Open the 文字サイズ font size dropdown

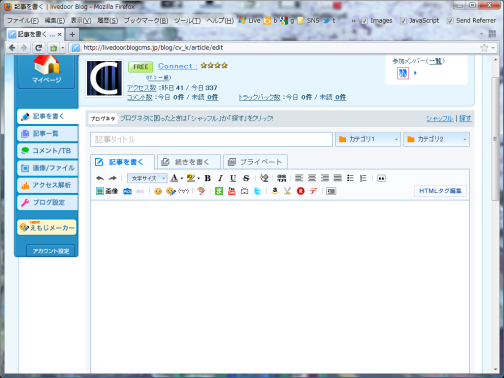pyautogui.click(x=147, y=178)
